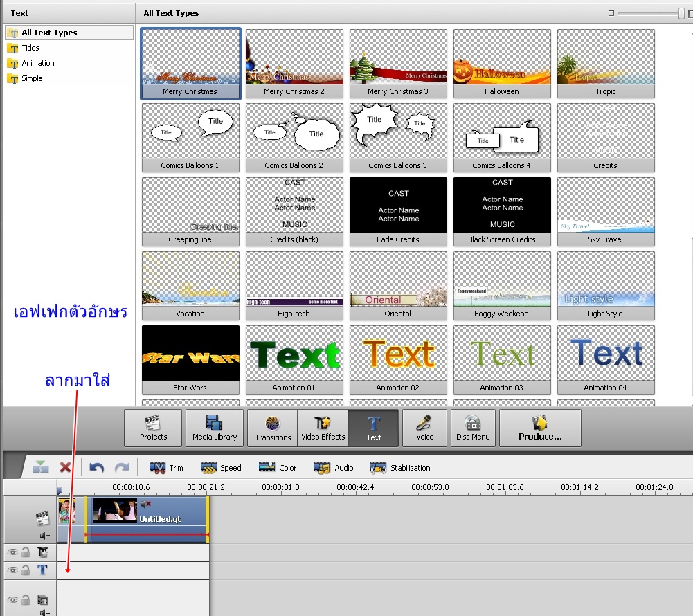693x616 pixels.
Task: Select the Credits (black) preset
Action: click(294, 212)
